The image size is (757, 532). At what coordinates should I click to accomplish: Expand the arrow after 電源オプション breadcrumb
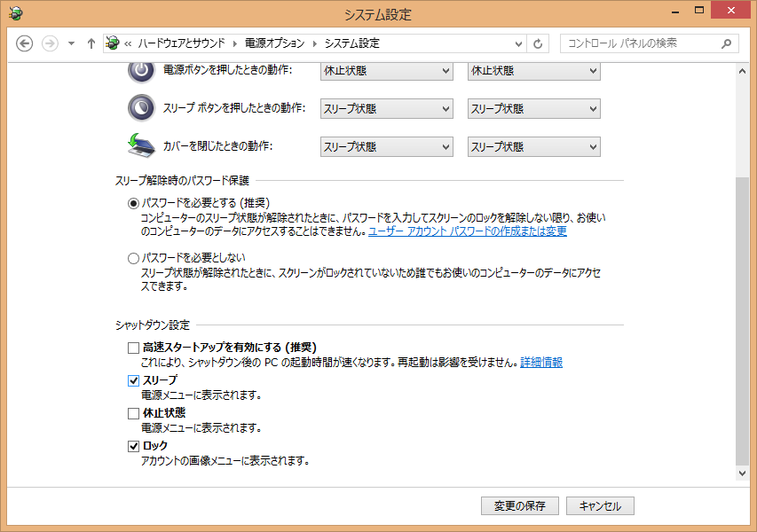pos(315,44)
